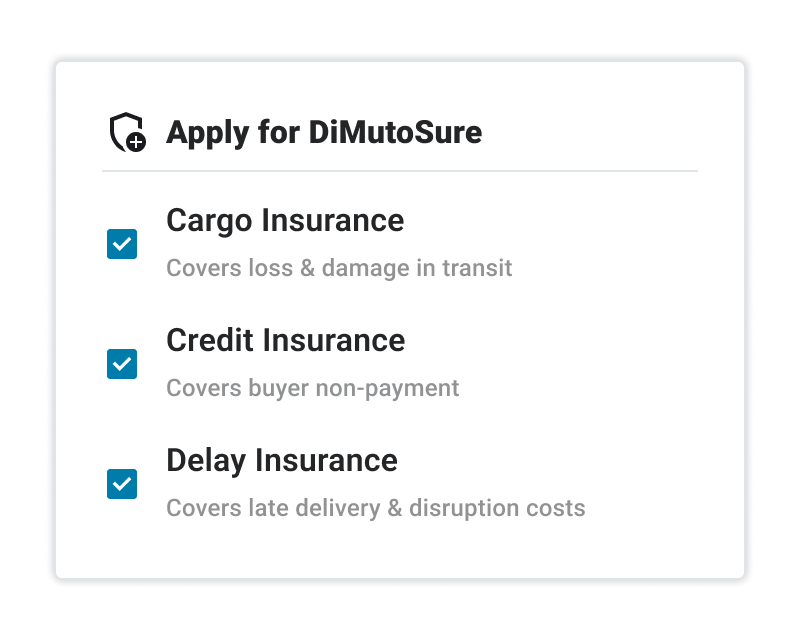
Task: Click 'Covers loss & damage in transit' description
Action: (339, 268)
